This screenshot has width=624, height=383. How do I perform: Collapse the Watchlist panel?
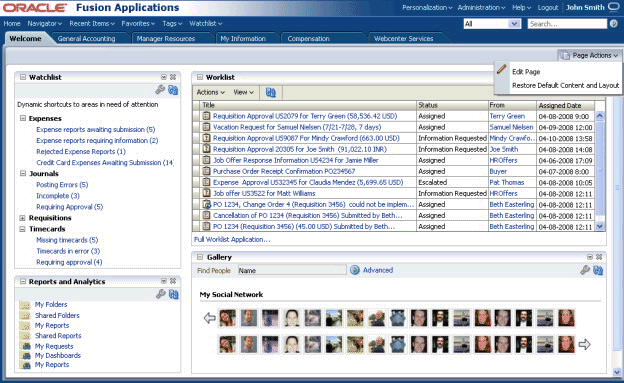(23, 77)
